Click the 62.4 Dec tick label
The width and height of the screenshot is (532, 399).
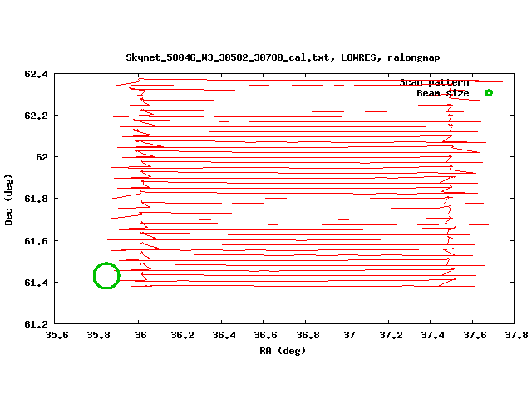(36, 74)
